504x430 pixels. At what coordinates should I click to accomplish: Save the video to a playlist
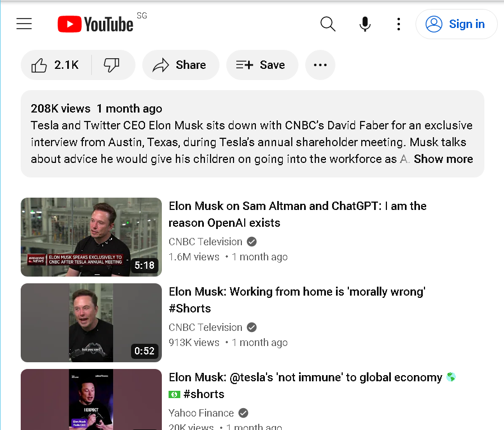tap(262, 65)
